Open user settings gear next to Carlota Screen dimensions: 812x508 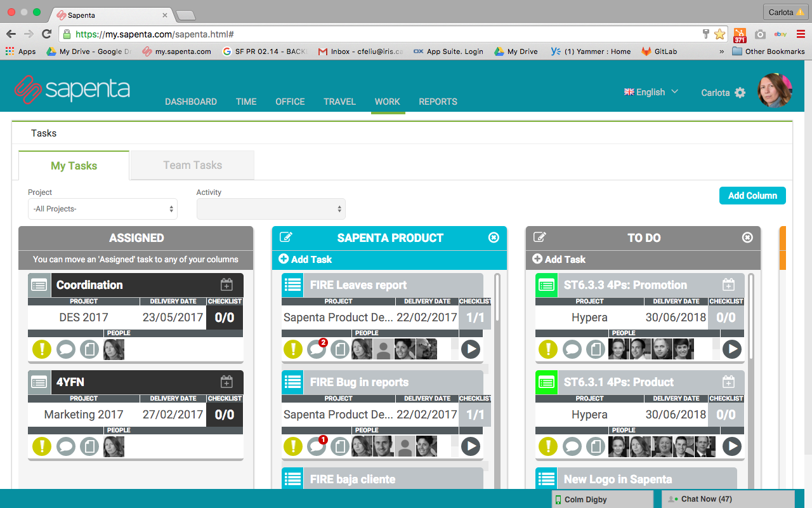740,93
